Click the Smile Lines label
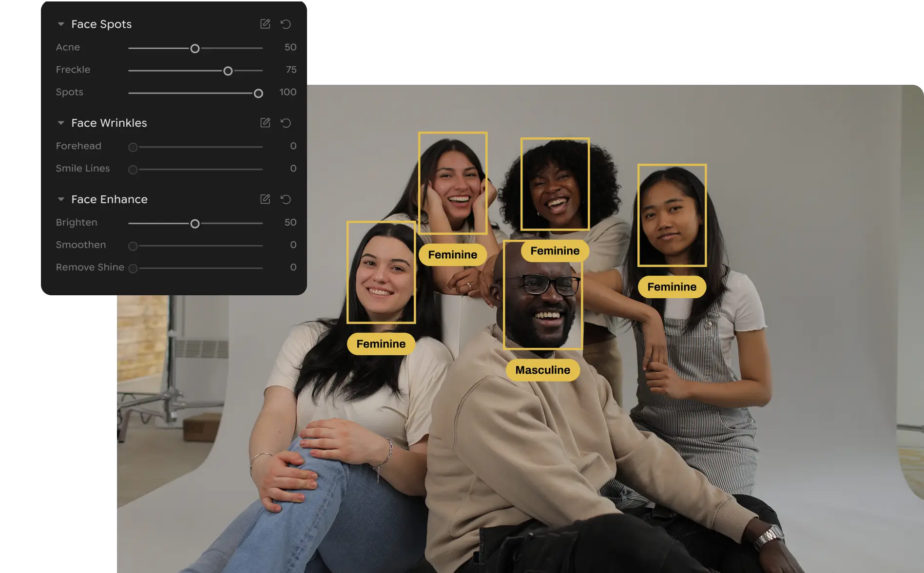This screenshot has width=924, height=573. coord(83,169)
